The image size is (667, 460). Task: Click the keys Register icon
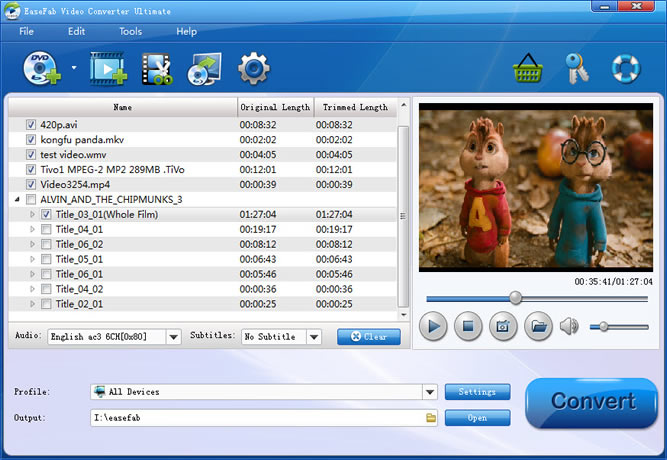(x=577, y=69)
